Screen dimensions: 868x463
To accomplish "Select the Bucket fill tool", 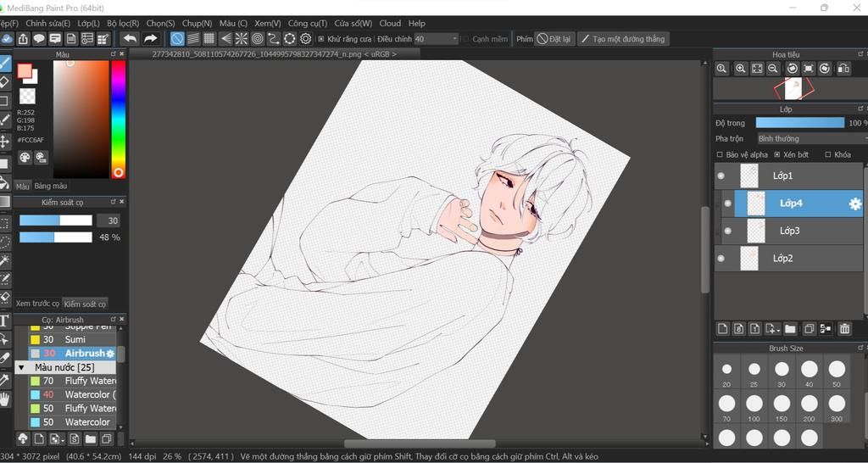I will 4,182.
